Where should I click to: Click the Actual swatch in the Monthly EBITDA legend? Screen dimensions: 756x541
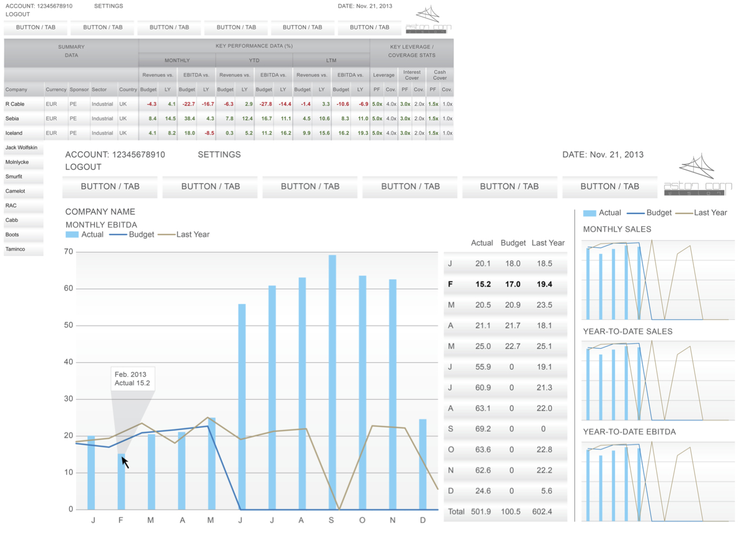point(72,235)
